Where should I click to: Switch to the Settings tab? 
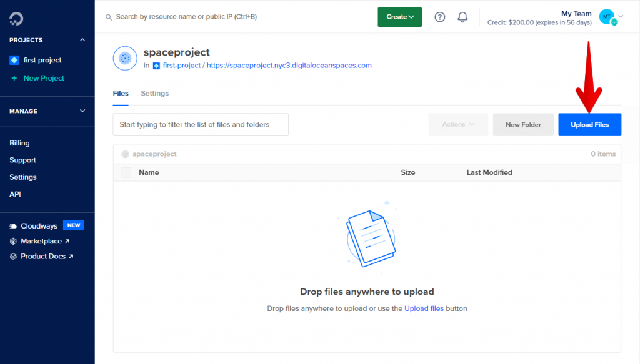pos(154,93)
